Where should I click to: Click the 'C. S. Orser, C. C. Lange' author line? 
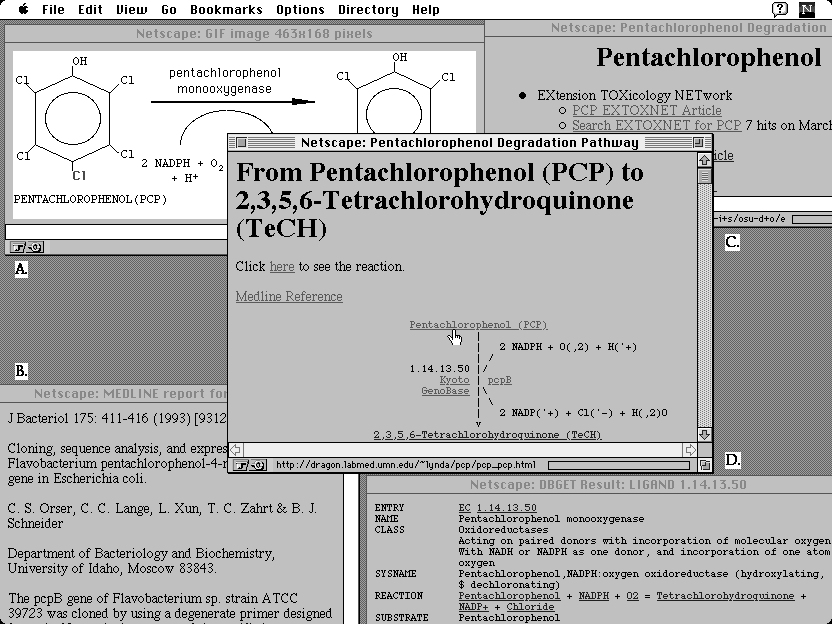162,508
